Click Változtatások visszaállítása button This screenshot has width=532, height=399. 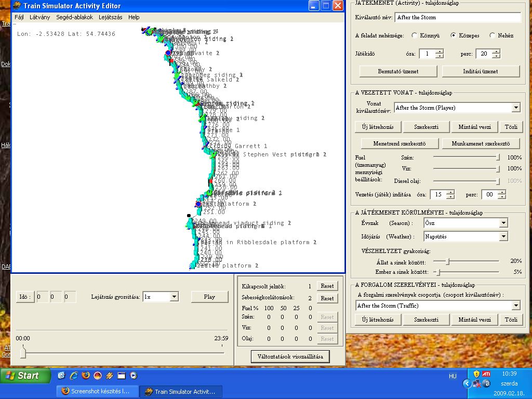(290, 356)
